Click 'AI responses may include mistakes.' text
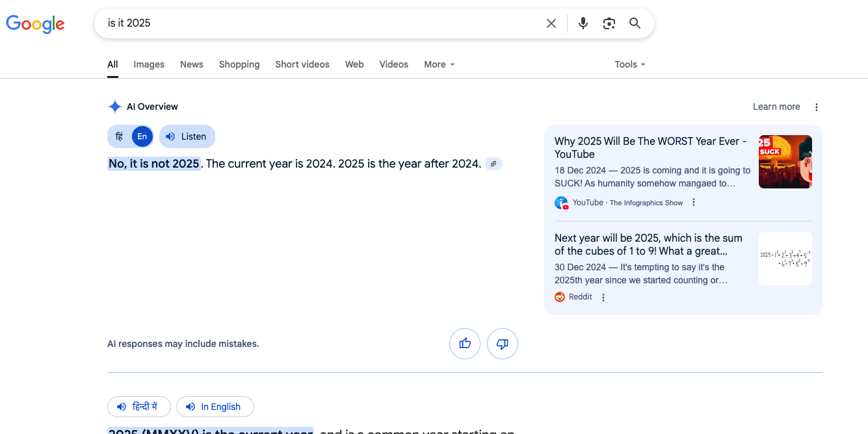The width and height of the screenshot is (868, 434). click(x=183, y=344)
